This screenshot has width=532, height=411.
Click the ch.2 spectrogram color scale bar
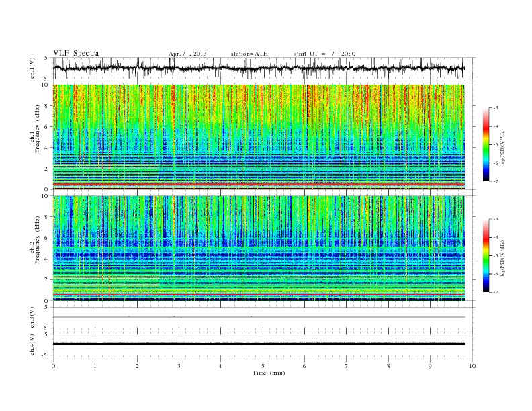click(x=486, y=255)
